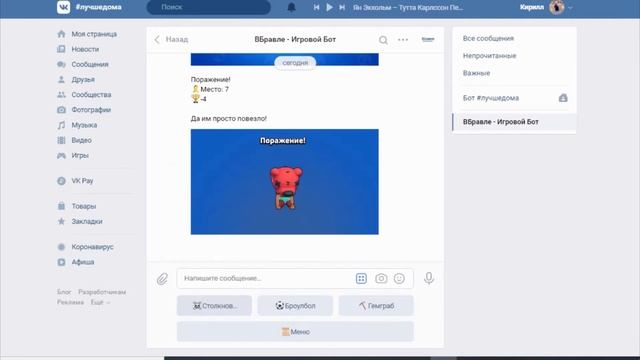Skip to previous music track
Image resolution: width=640 pixels, height=360 pixels.
click(x=316, y=7)
